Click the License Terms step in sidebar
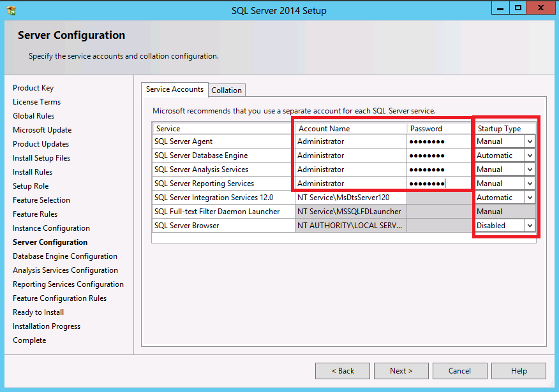 point(37,102)
